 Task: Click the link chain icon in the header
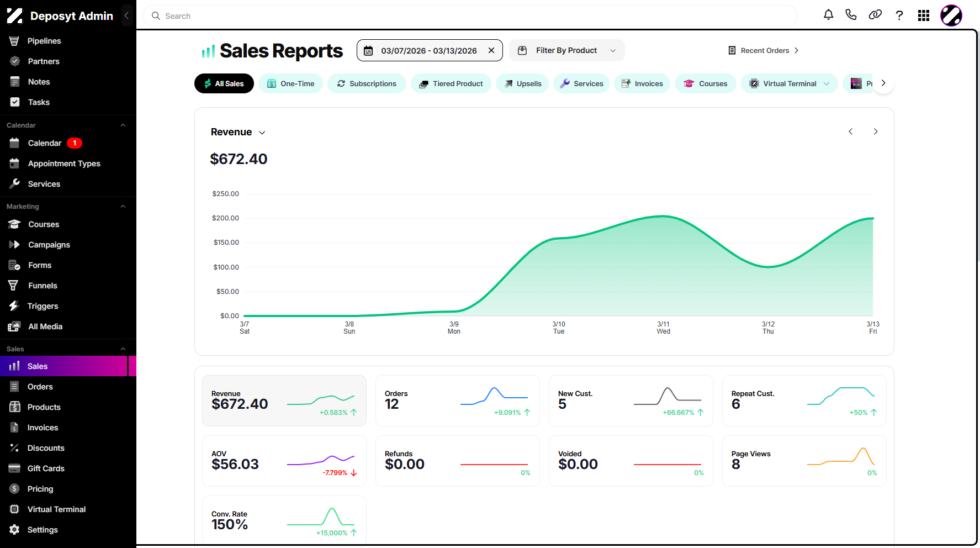(x=875, y=15)
